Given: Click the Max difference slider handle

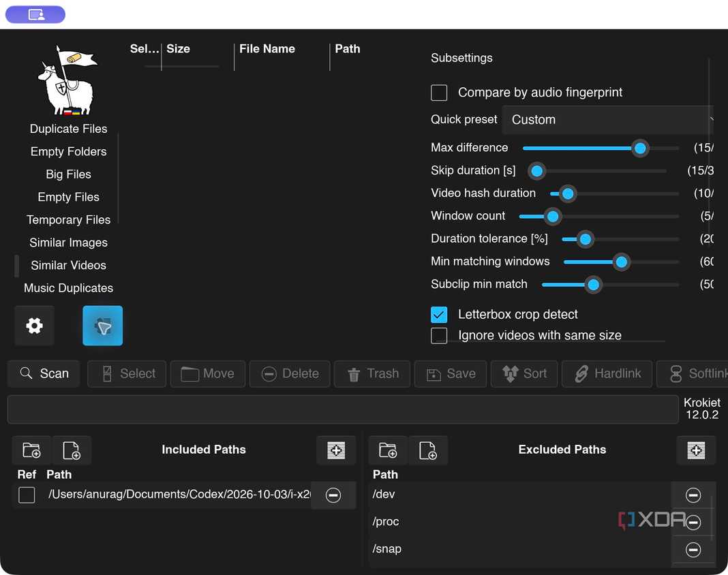Looking at the screenshot, I should [x=640, y=149].
